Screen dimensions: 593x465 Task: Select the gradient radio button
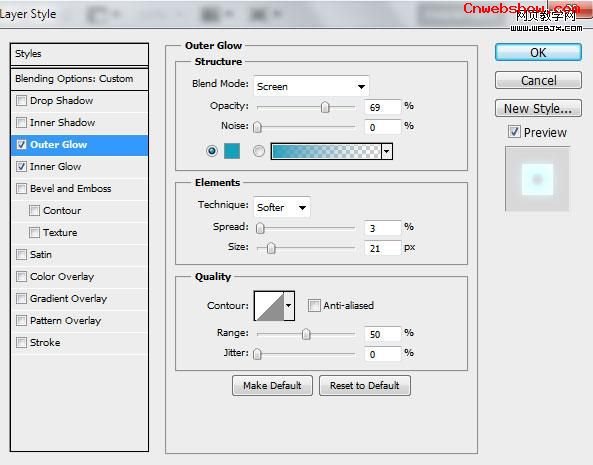click(x=259, y=151)
